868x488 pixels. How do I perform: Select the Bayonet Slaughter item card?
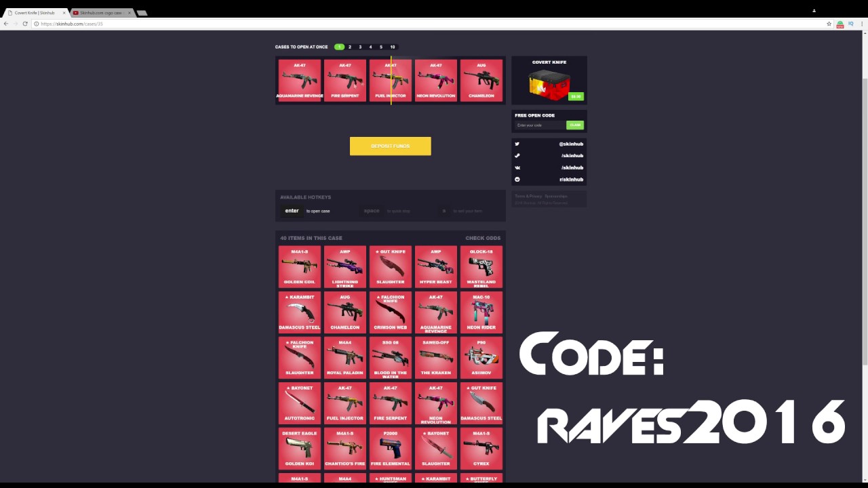tap(436, 449)
